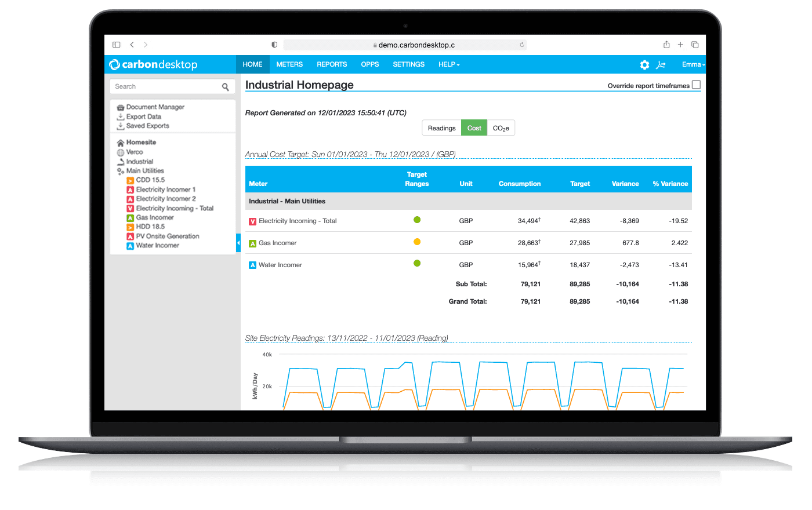The image size is (812, 510).
Task: Click the settings gear icon in header
Action: point(644,65)
